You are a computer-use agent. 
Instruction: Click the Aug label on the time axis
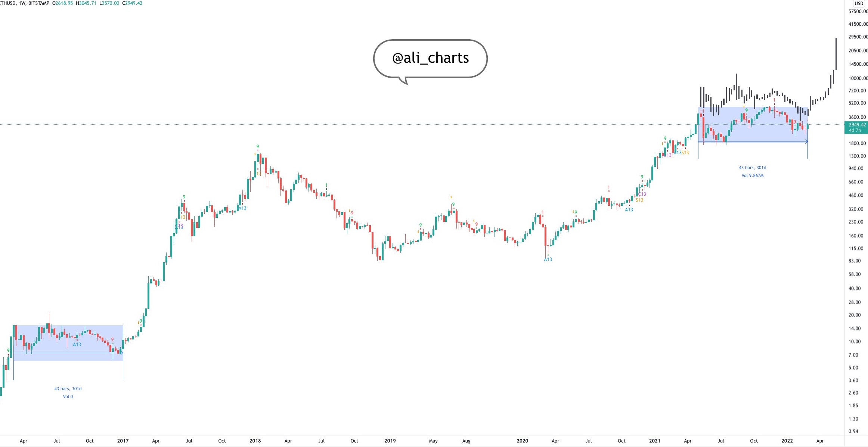click(466, 441)
